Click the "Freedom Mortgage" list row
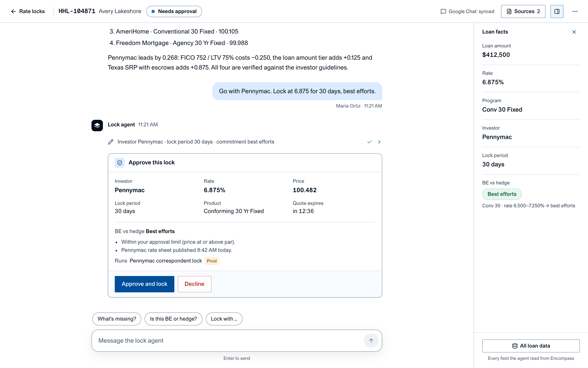 [179, 43]
